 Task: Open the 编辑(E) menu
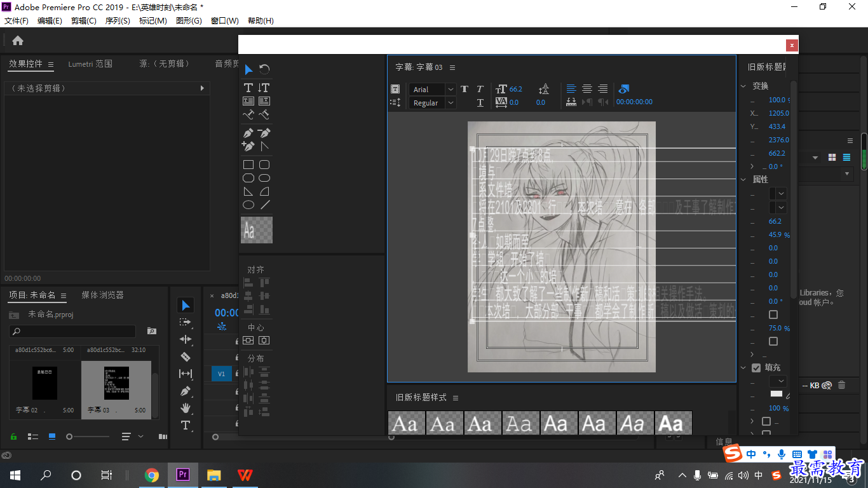tap(50, 20)
